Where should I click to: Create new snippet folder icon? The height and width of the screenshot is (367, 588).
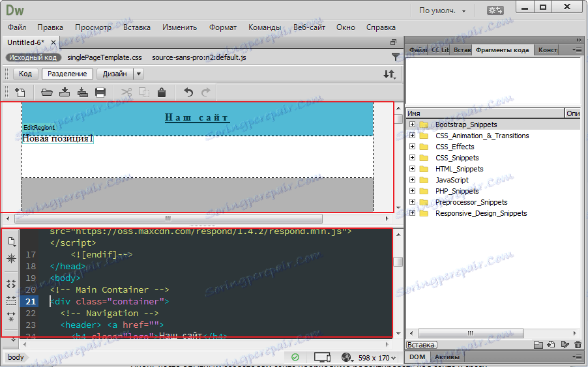(538, 344)
